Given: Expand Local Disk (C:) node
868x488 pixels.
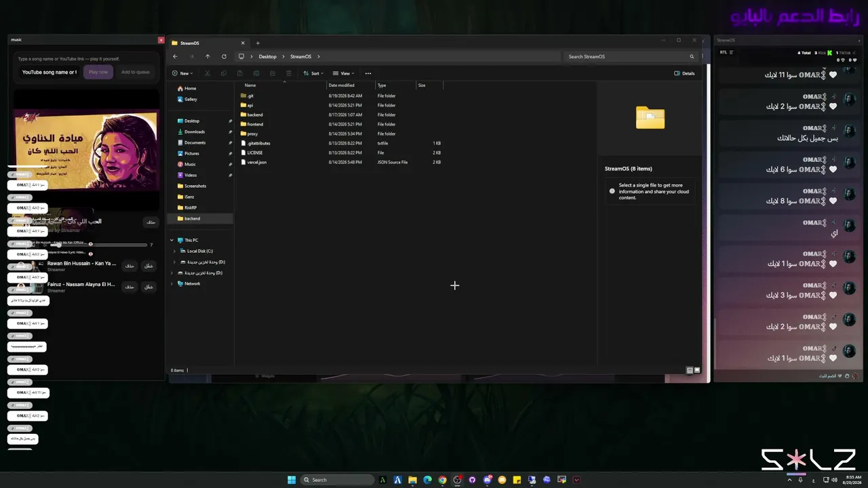Looking at the screenshot, I should tap(174, 251).
